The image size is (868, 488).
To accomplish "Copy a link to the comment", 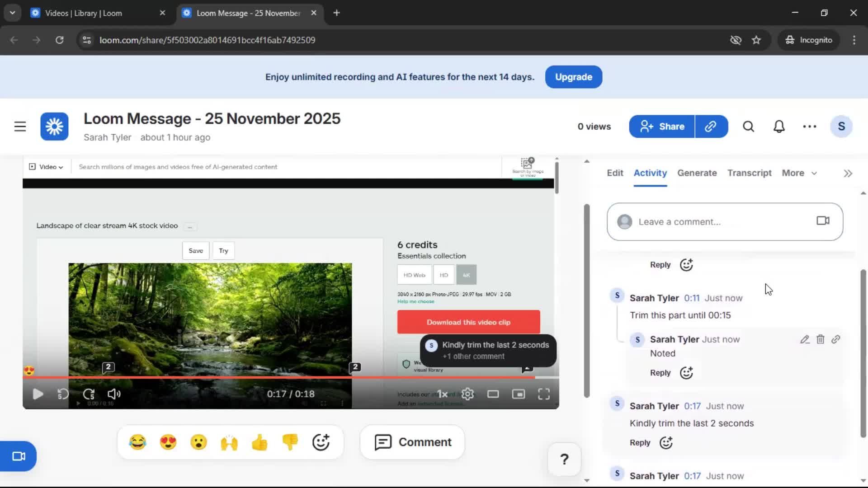I will (836, 339).
